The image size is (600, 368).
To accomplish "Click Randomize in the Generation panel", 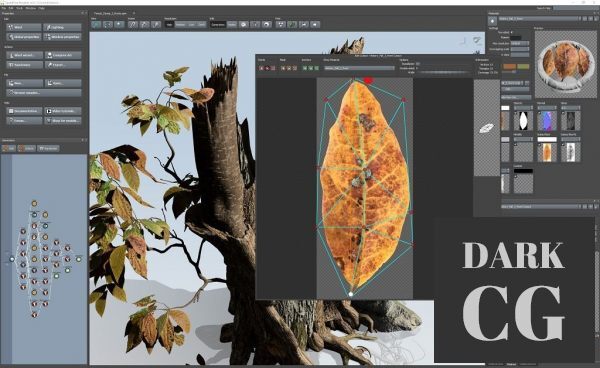I will [48, 148].
